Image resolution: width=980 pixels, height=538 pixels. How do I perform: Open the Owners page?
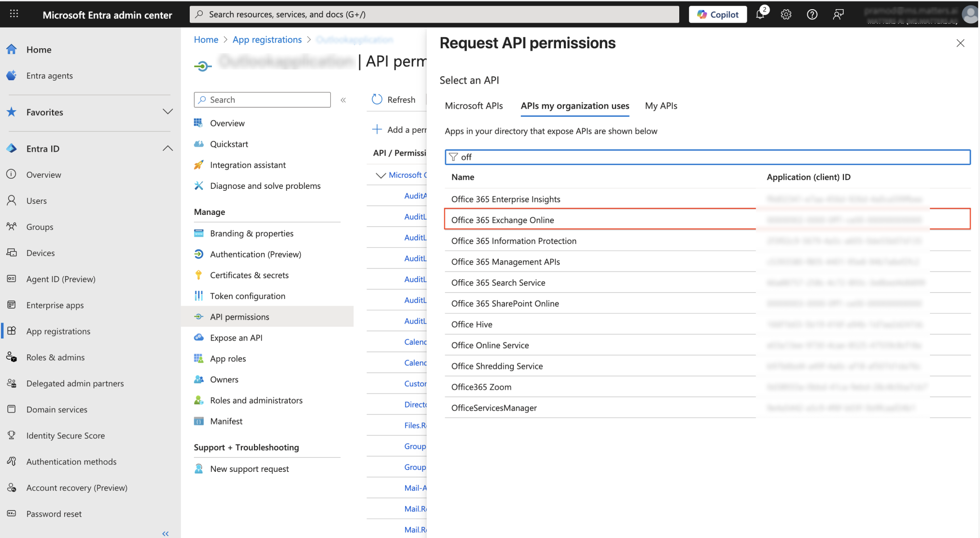pyautogui.click(x=224, y=380)
